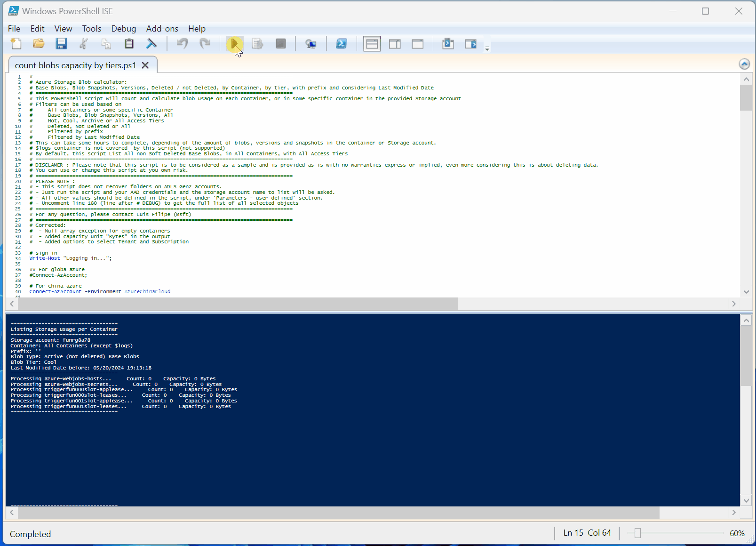Adjust the zoom slider in the status bar
Screen dimensions: 756x546
[x=637, y=533]
